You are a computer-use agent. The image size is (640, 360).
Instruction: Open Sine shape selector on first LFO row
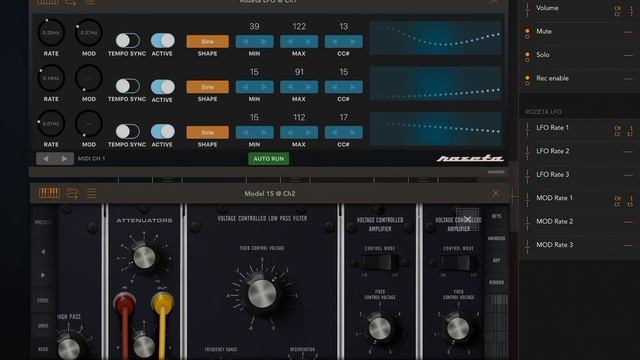[207, 42]
